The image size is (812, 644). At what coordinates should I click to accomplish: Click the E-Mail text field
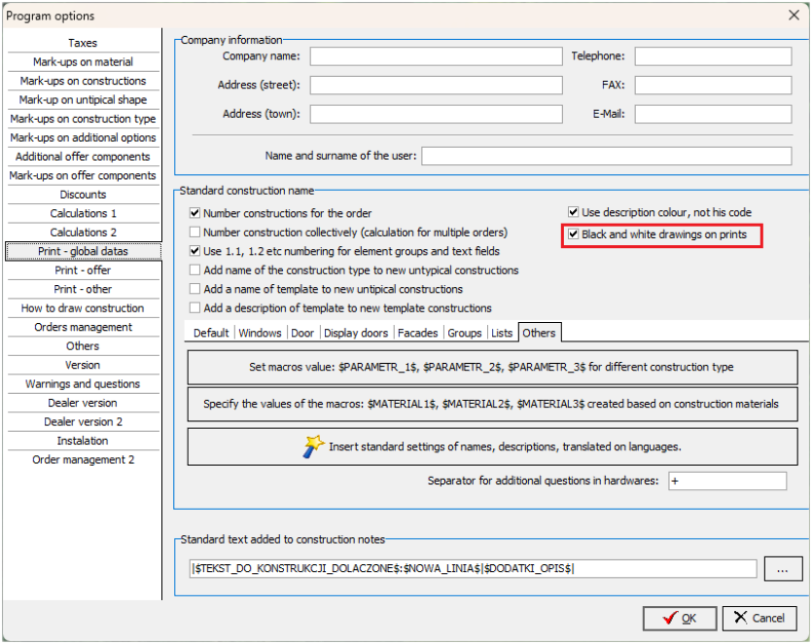[713, 114]
